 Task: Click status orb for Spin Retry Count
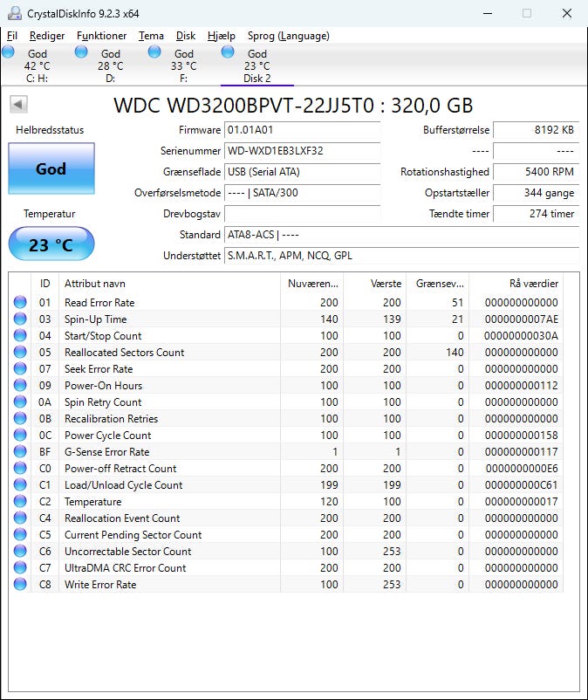[20, 401]
